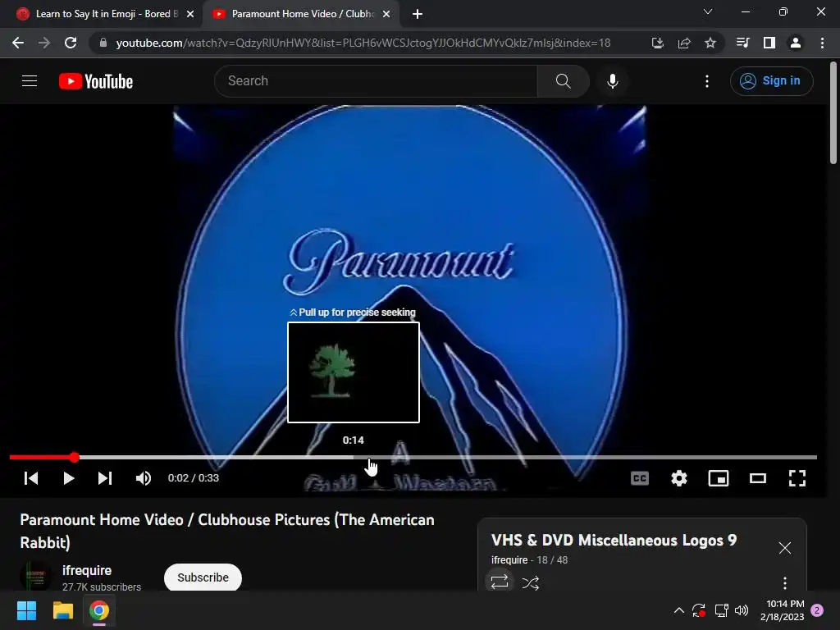Image resolution: width=840 pixels, height=630 pixels.
Task: Skip to next playlist video
Action: (x=105, y=478)
